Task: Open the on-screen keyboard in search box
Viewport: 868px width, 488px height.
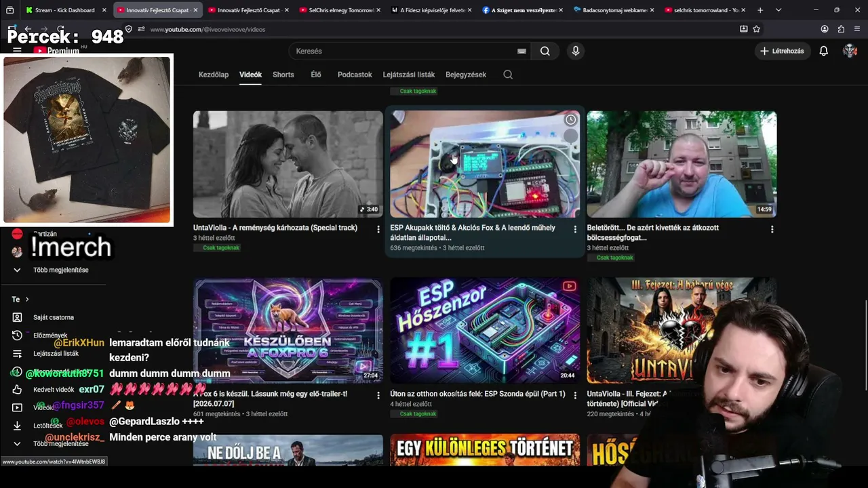Action: pos(521,51)
